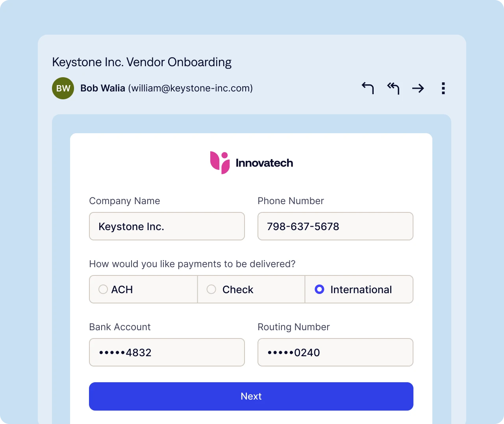The height and width of the screenshot is (424, 504).
Task: Select the International payment radio button
Action: pyautogui.click(x=319, y=290)
